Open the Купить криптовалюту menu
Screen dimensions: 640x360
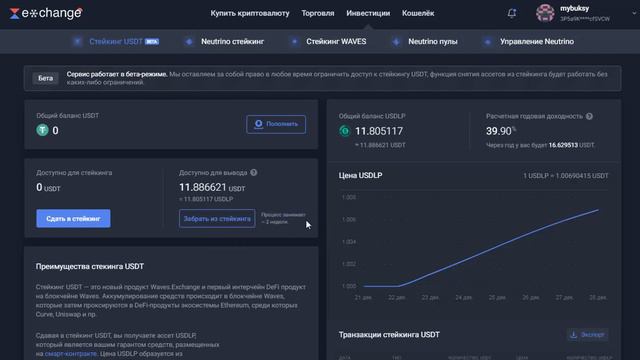pos(250,13)
